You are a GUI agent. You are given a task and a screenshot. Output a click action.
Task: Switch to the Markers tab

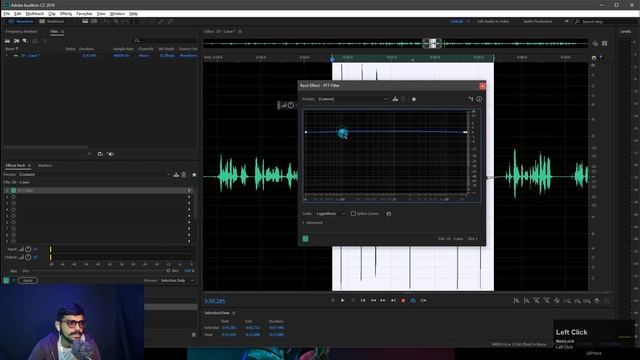point(45,165)
